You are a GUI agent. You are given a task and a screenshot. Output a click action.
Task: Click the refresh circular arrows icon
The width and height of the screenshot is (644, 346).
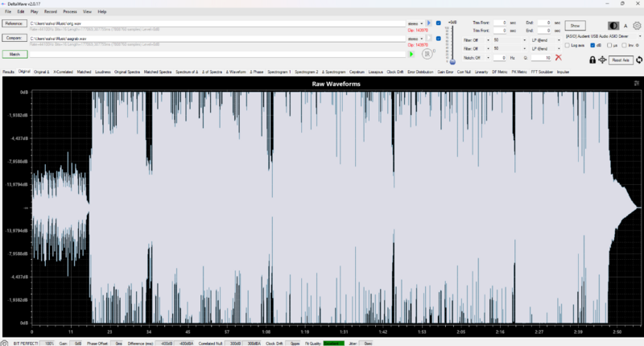pos(638,60)
